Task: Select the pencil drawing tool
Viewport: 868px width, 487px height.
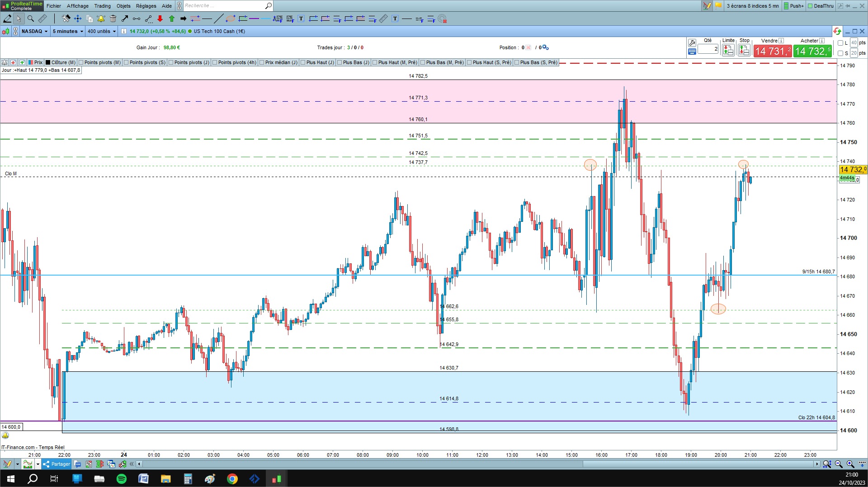Action: (x=7, y=19)
